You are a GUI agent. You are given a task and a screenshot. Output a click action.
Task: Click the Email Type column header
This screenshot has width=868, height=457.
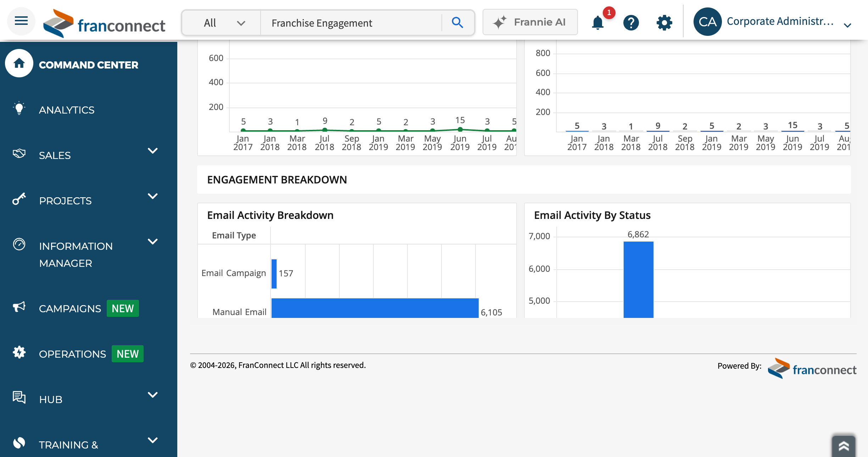pos(234,235)
